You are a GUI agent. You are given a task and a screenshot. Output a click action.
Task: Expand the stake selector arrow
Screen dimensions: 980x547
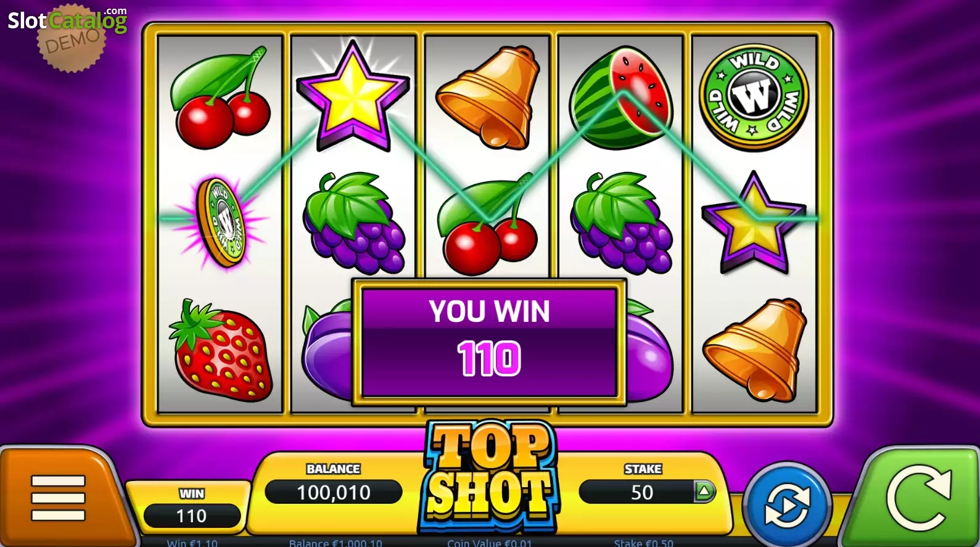(704, 491)
